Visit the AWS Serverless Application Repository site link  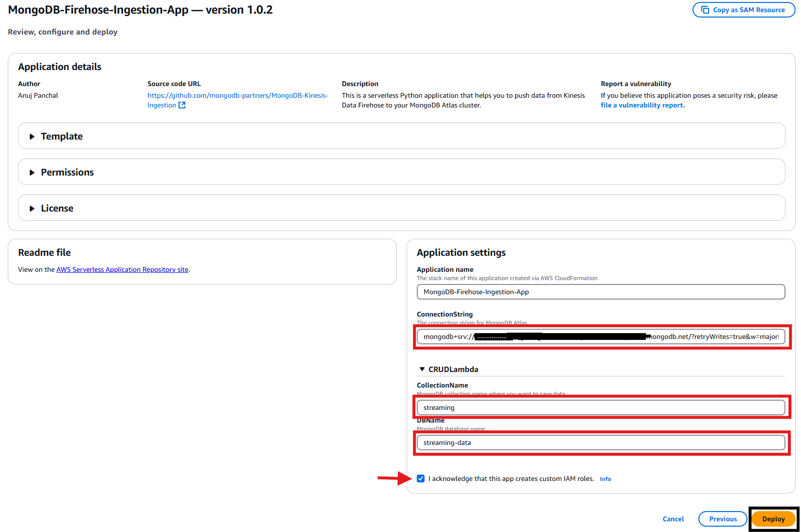(x=122, y=269)
